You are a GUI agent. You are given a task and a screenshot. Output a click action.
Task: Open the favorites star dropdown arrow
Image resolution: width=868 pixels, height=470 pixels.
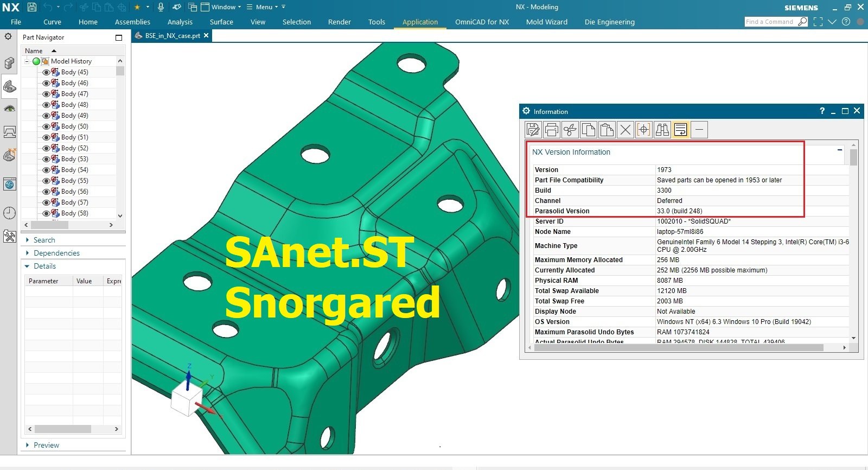tap(148, 7)
